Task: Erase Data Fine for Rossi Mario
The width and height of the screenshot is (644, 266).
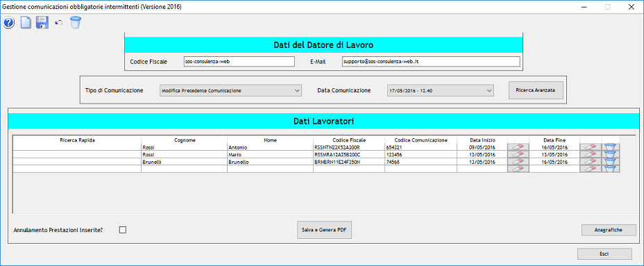Action: 591,154
